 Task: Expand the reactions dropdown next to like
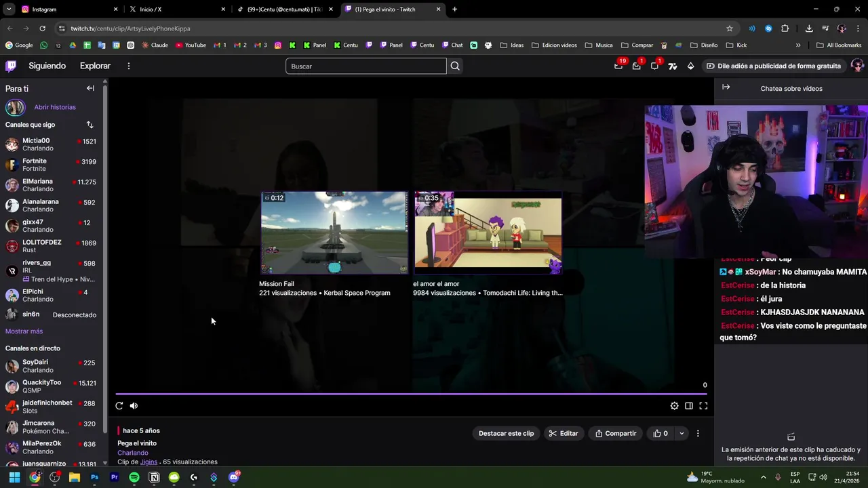pyautogui.click(x=682, y=433)
